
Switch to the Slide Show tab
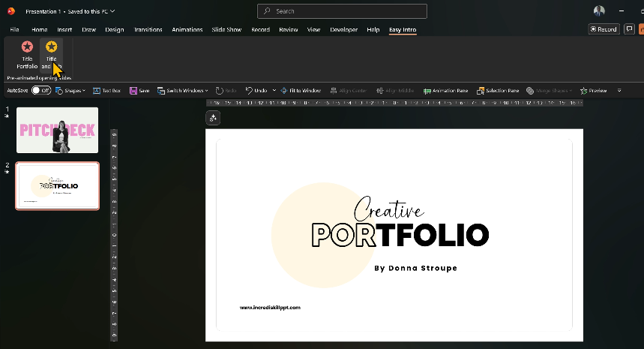(227, 30)
